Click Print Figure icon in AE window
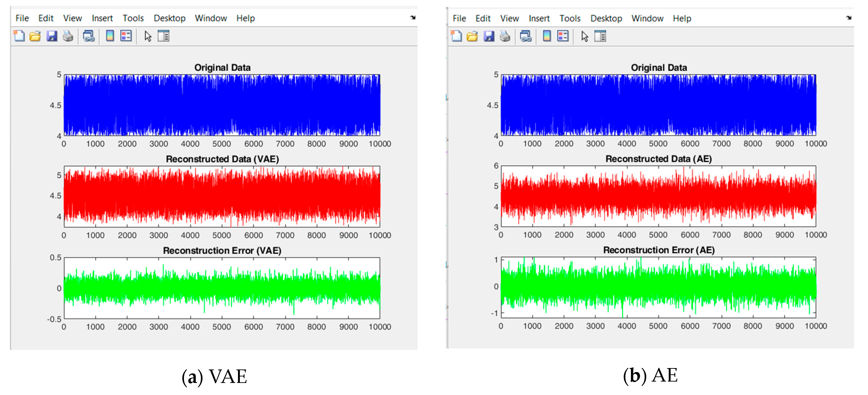Image resolution: width=868 pixels, height=395 pixels. [x=505, y=36]
